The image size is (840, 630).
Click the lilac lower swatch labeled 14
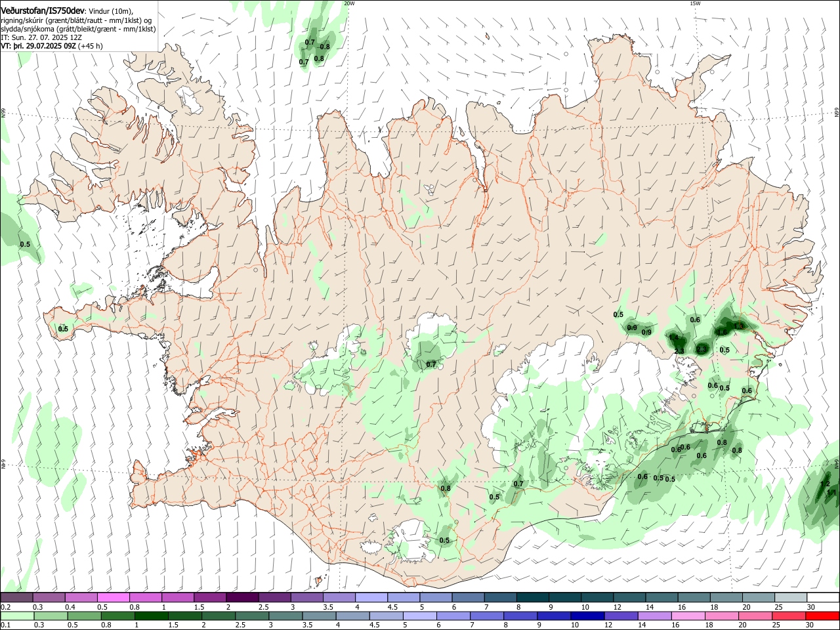pyautogui.click(x=654, y=616)
